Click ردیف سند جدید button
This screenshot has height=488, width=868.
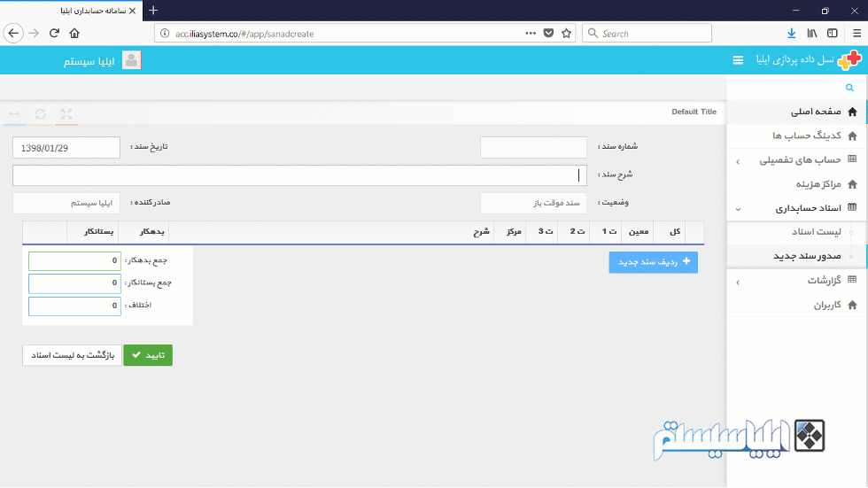(654, 261)
